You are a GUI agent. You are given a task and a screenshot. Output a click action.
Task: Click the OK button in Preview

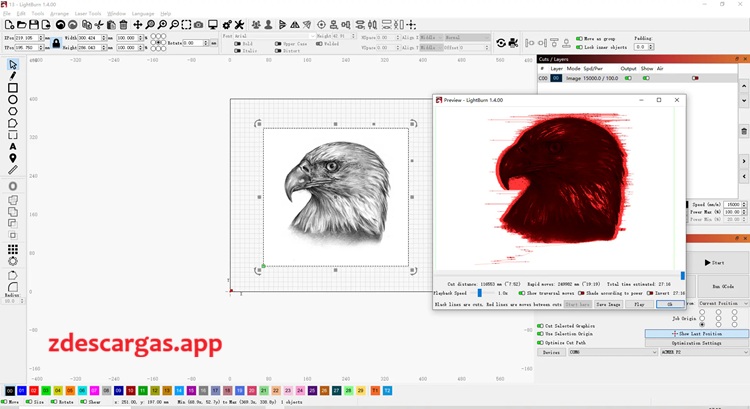[670, 304]
